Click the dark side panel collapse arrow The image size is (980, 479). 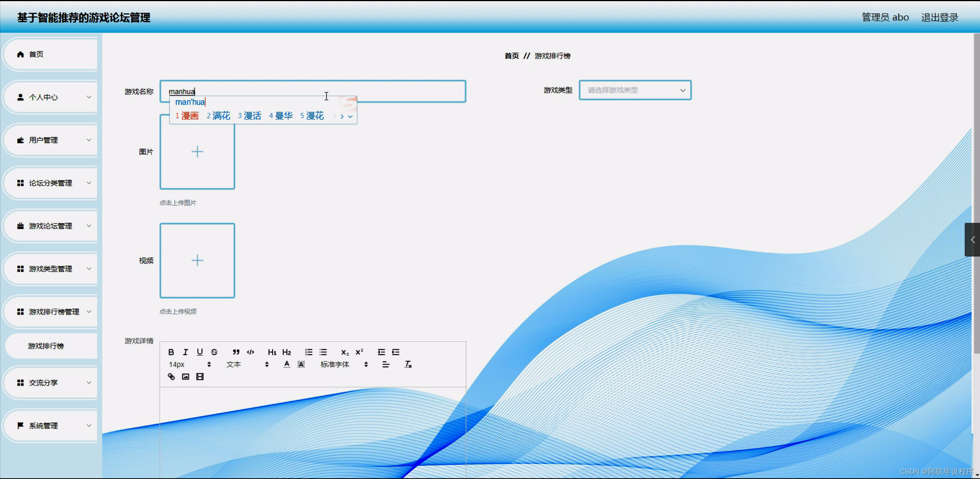coord(972,240)
